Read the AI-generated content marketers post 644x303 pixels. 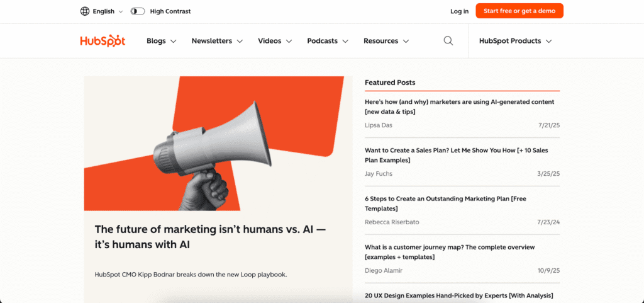459,106
